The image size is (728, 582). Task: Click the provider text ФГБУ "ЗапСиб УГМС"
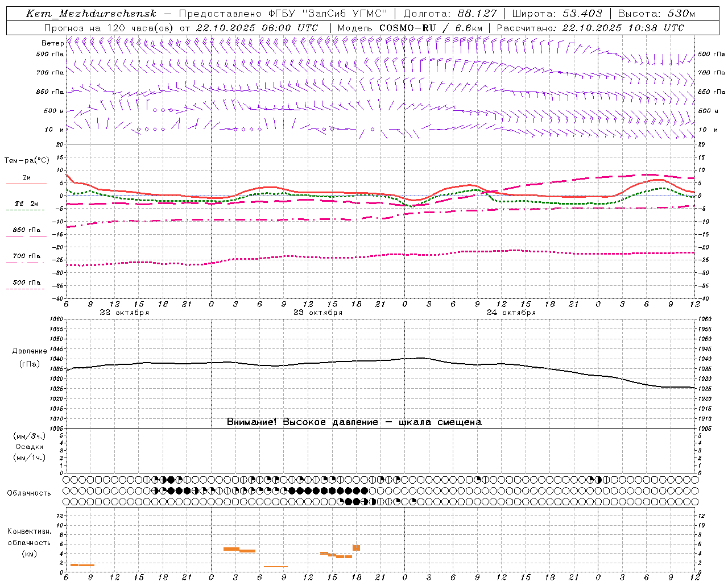327,14
